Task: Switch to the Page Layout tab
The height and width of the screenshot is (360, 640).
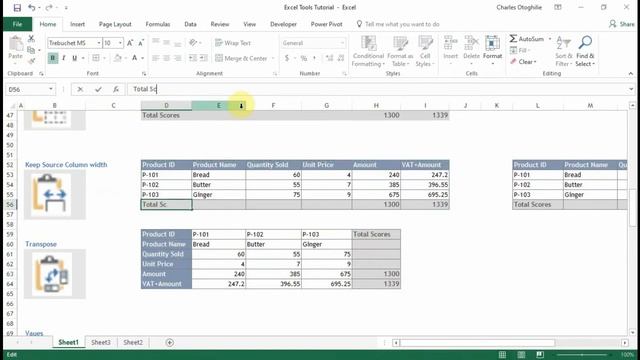Action: click(x=115, y=24)
